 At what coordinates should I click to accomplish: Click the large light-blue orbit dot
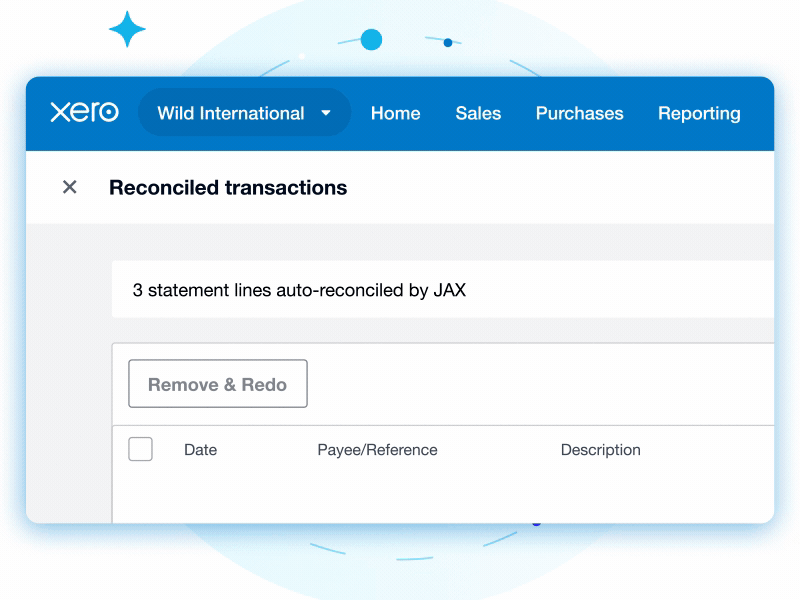tap(371, 40)
